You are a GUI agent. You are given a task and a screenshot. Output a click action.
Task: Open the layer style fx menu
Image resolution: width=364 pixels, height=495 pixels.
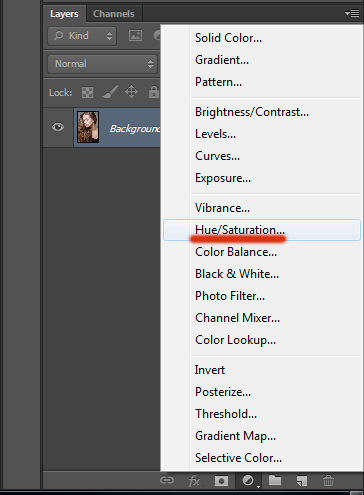click(x=194, y=481)
